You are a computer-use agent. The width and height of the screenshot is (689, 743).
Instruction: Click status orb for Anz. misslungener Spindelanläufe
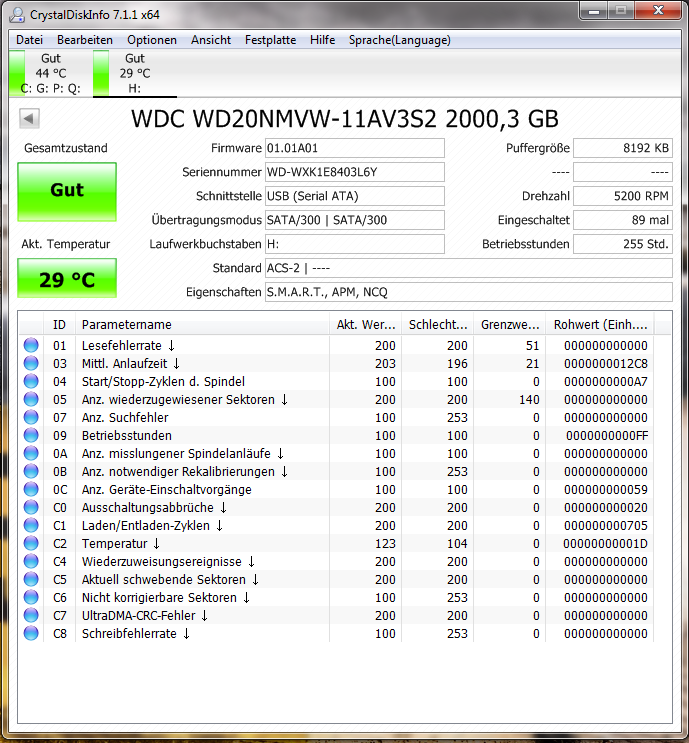tap(31, 453)
